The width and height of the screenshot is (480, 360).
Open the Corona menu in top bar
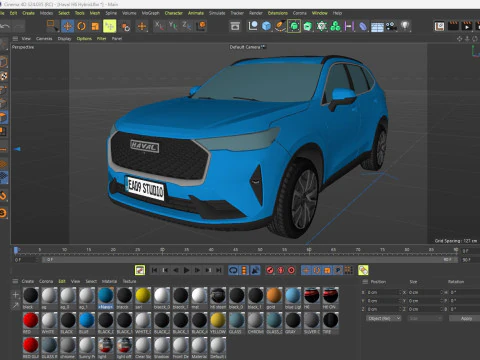coord(299,13)
